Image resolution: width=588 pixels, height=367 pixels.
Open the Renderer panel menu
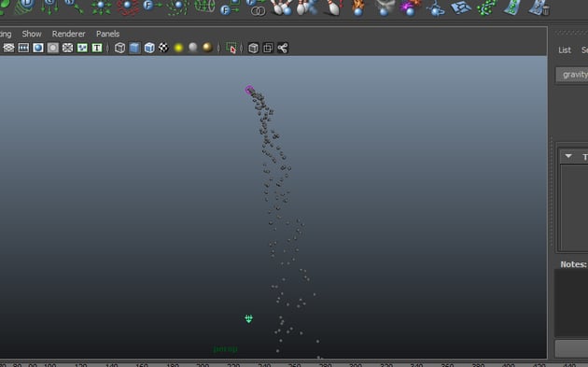[69, 34]
